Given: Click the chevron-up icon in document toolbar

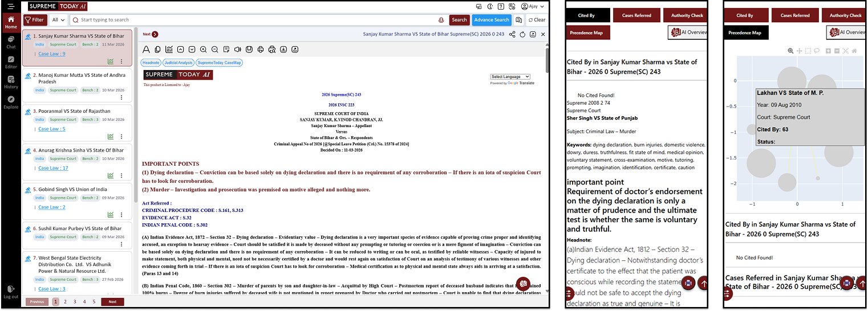Looking at the screenshot, I should 181,50.
